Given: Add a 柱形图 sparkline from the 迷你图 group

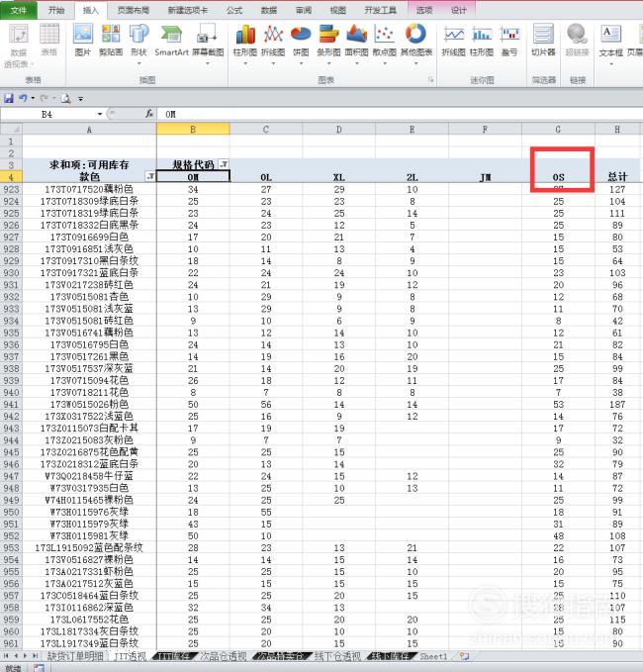Looking at the screenshot, I should click(482, 40).
